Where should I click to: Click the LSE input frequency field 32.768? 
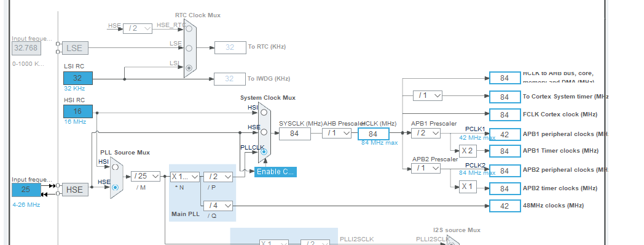(26, 48)
